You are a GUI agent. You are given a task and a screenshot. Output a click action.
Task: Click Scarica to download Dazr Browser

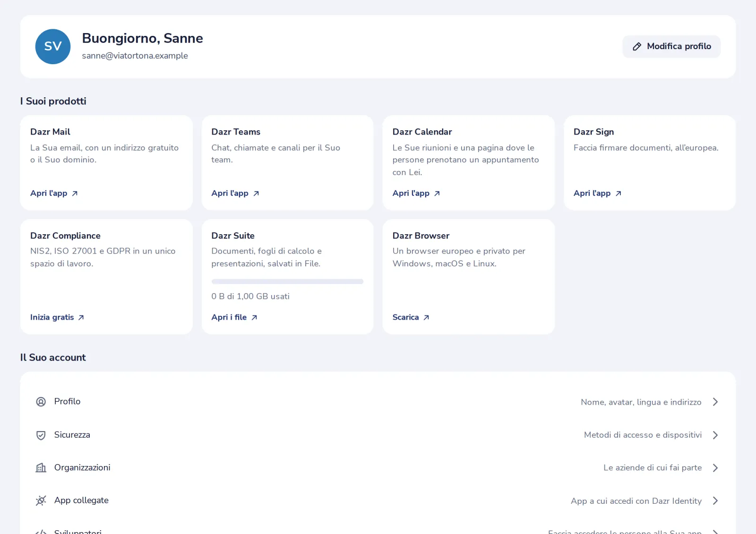coord(411,317)
